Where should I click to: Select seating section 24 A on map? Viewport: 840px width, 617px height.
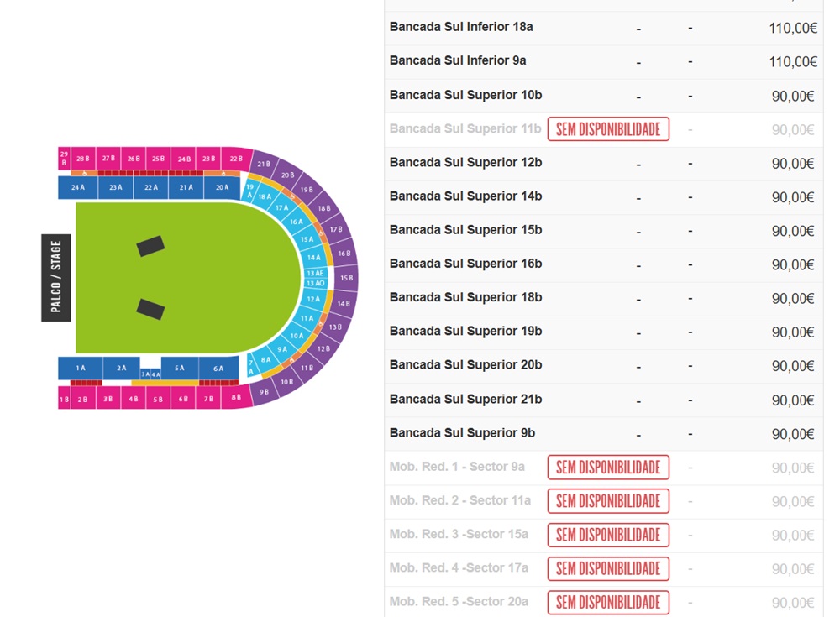click(x=77, y=187)
